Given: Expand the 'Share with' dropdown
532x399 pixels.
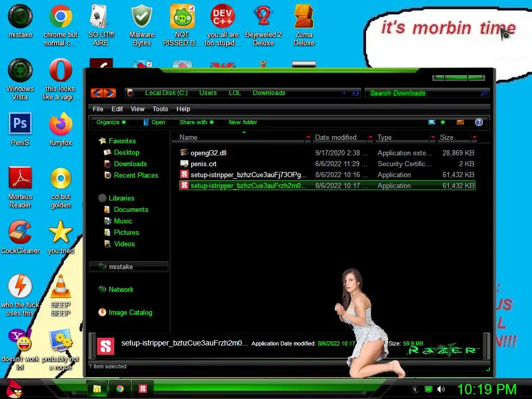Looking at the screenshot, I should [x=196, y=122].
